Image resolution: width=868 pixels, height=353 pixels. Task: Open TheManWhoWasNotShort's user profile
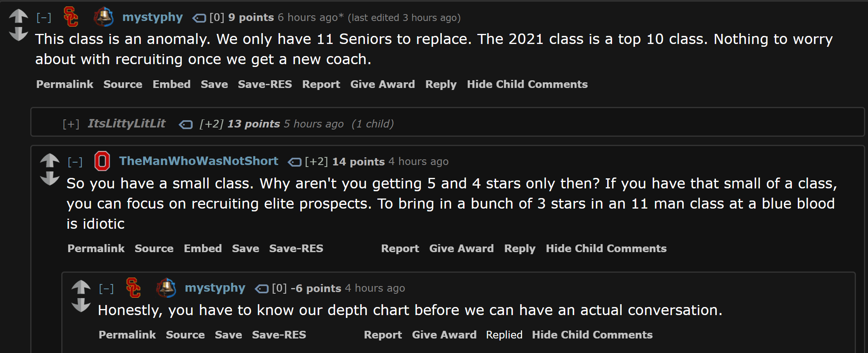(198, 161)
